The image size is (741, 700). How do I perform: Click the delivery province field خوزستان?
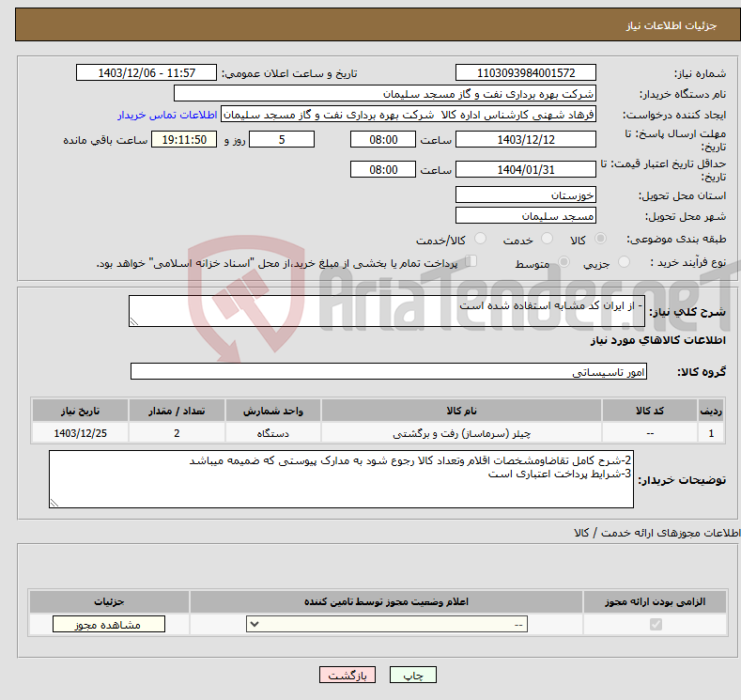point(526,194)
